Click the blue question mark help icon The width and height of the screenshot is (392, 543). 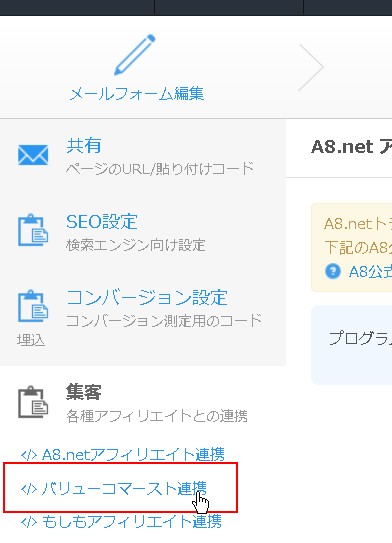tap(333, 271)
